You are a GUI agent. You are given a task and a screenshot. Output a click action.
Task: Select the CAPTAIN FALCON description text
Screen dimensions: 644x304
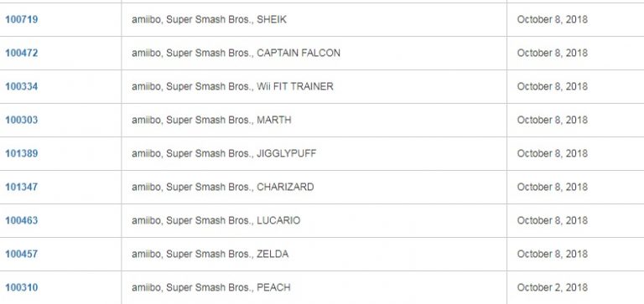click(236, 53)
